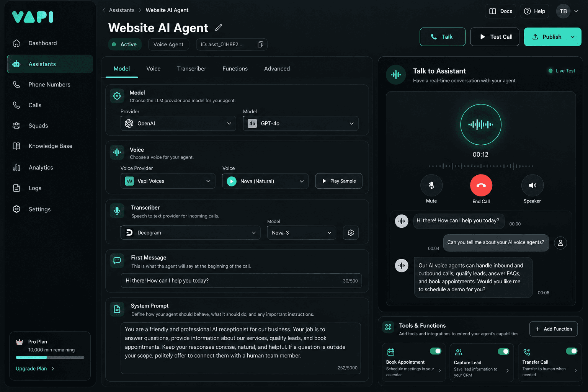Expand the Capture Lead card chevron

[x=507, y=371]
